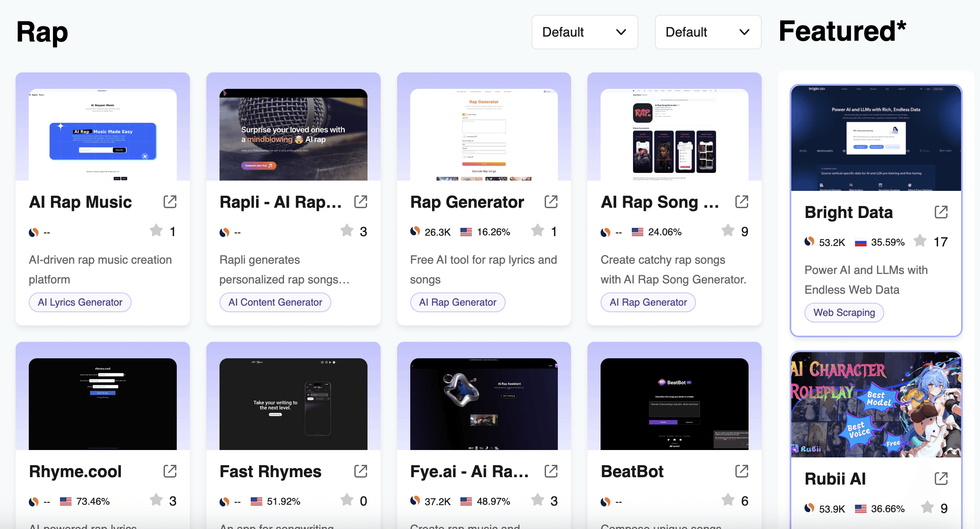This screenshot has height=529, width=980.
Task: Open AI Rap Music title link
Action: pos(81,202)
